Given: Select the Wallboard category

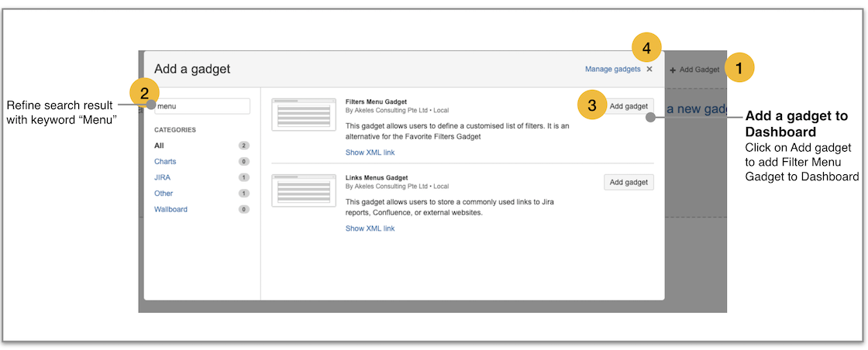Looking at the screenshot, I should point(170,209).
